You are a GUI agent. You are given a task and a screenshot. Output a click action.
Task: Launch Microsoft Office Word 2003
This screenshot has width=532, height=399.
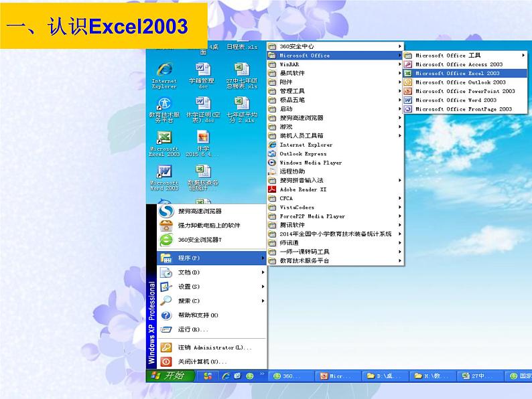tap(465, 100)
